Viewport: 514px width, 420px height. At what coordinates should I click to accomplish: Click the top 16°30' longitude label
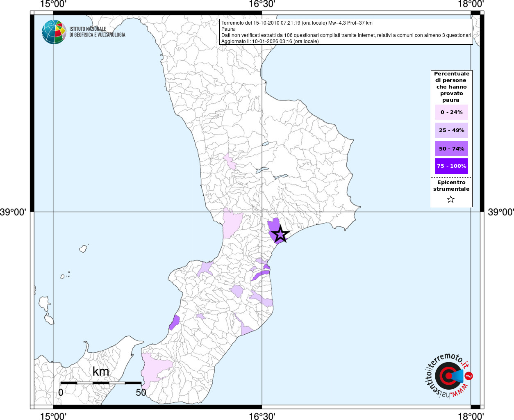point(262,4)
